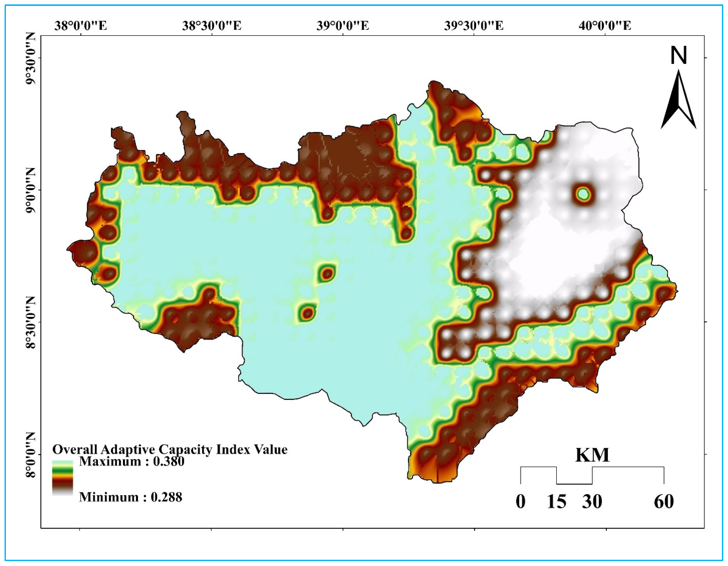The height and width of the screenshot is (566, 728).
Task: Click the 60 label on scale bar
Action: 664,502
